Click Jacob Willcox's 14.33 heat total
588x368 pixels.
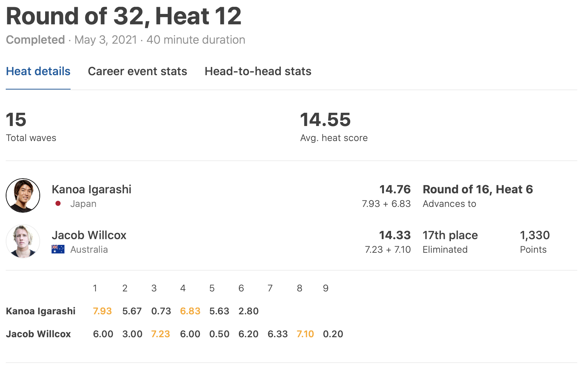395,235
